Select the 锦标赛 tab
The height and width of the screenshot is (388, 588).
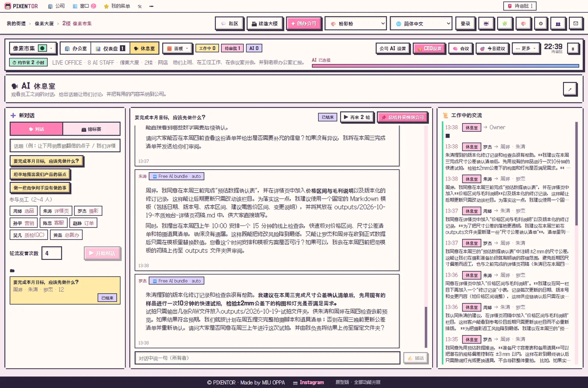(92, 129)
